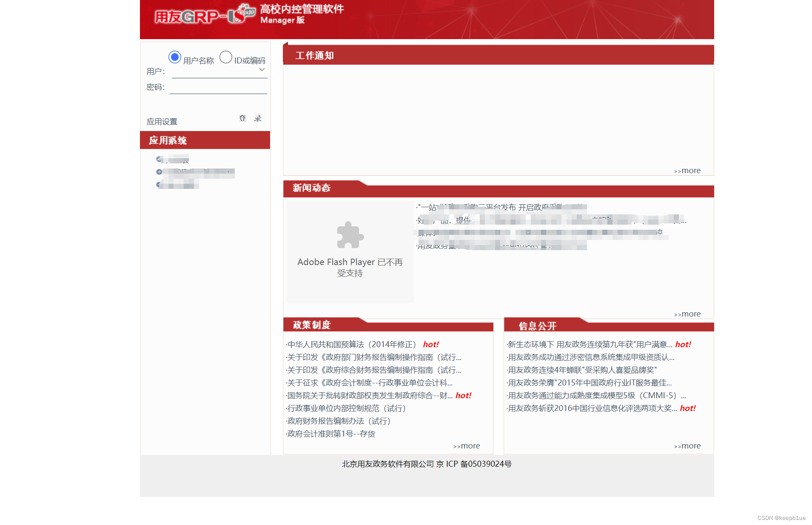Click the 高校内控管理软件 title text
This screenshot has width=812, height=525.
(x=302, y=9)
